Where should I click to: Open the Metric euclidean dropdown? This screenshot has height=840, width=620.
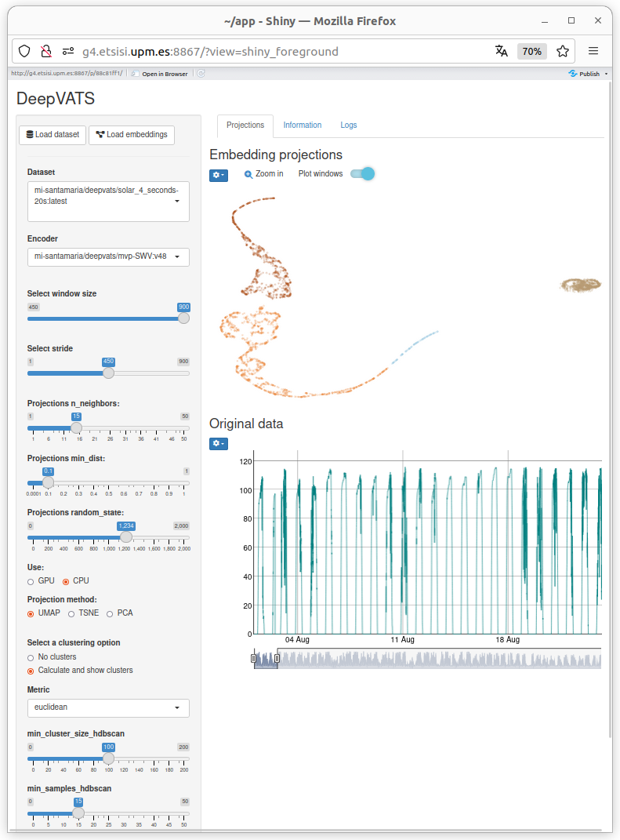pyautogui.click(x=108, y=708)
